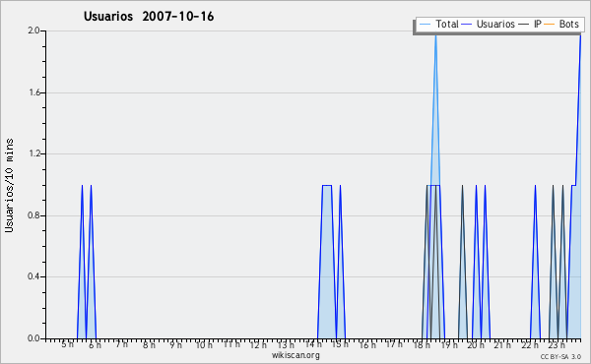Click the x-axis label '13 h'
This screenshot has height=364, width=591.
286,344
